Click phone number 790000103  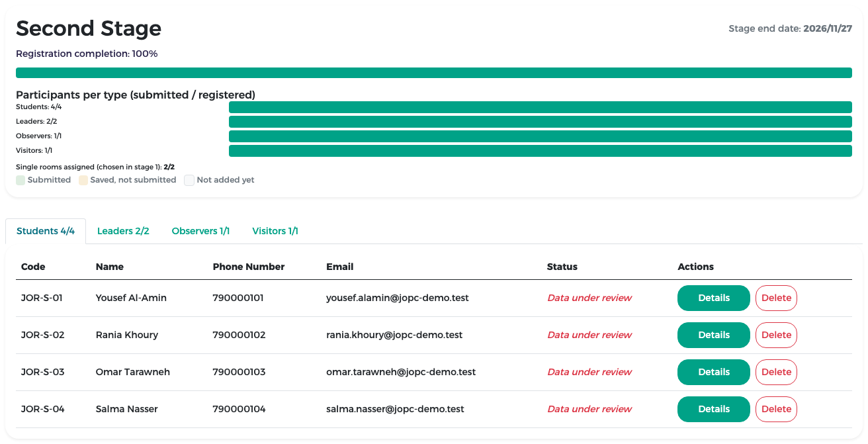[239, 372]
